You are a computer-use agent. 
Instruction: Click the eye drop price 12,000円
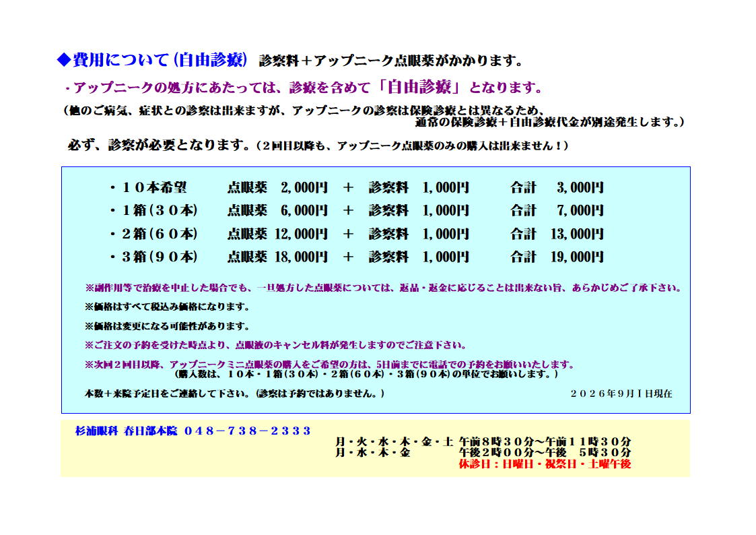tap(302, 234)
